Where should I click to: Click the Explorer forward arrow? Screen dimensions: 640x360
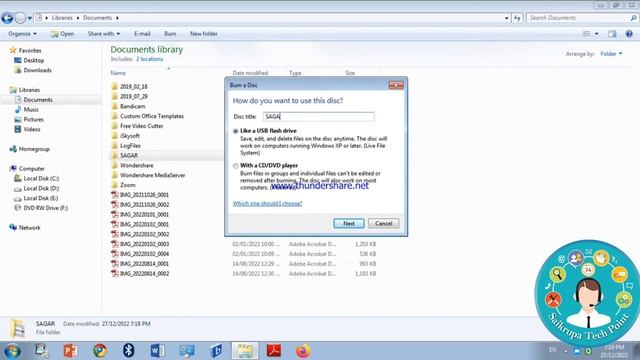20,18
